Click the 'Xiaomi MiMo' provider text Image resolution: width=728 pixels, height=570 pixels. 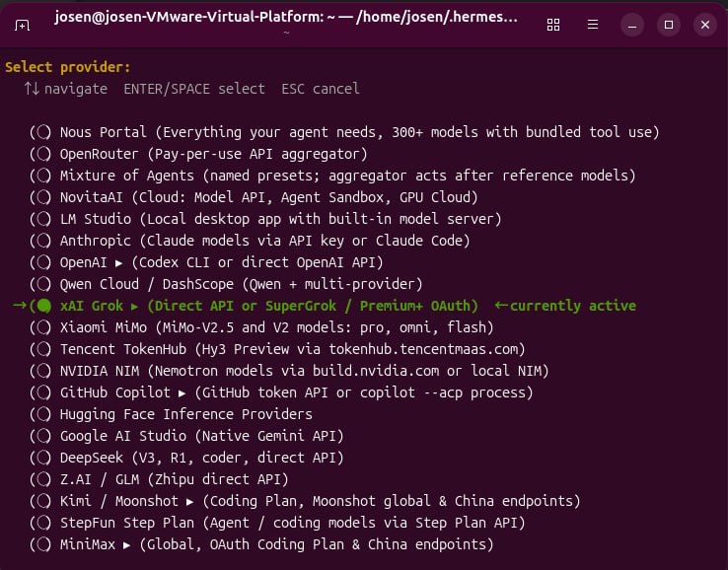pos(103,327)
